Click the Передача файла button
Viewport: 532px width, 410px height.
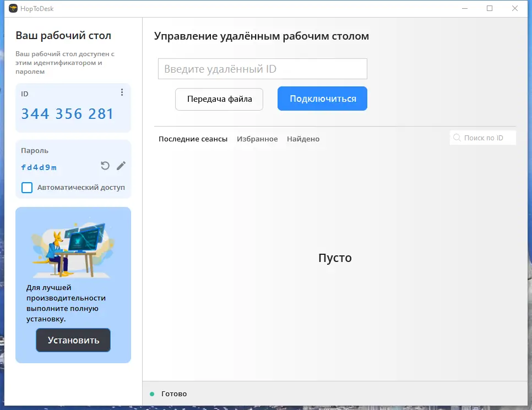(x=219, y=99)
